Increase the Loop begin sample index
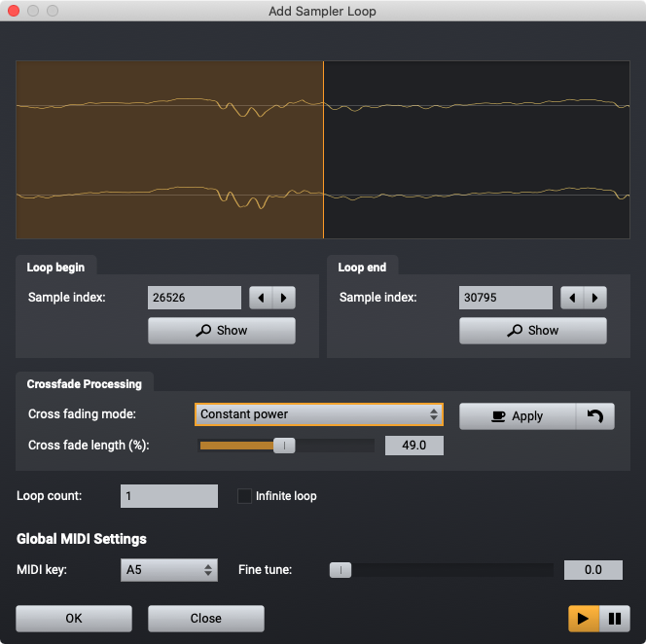646x644 pixels. [x=283, y=298]
